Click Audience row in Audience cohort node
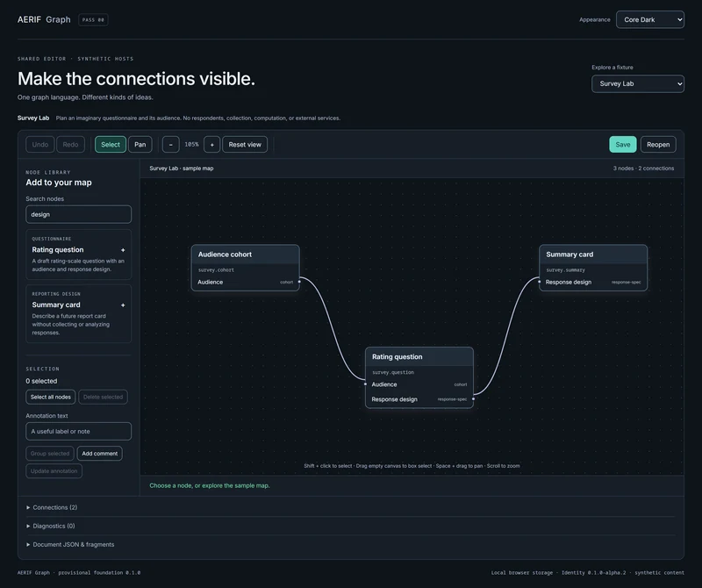Screen dimensions: 702x588 246,282
